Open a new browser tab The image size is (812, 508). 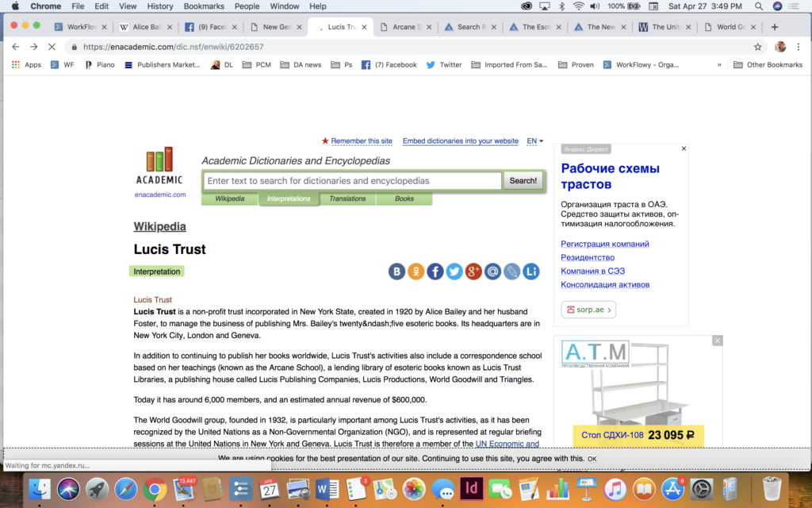click(x=775, y=27)
